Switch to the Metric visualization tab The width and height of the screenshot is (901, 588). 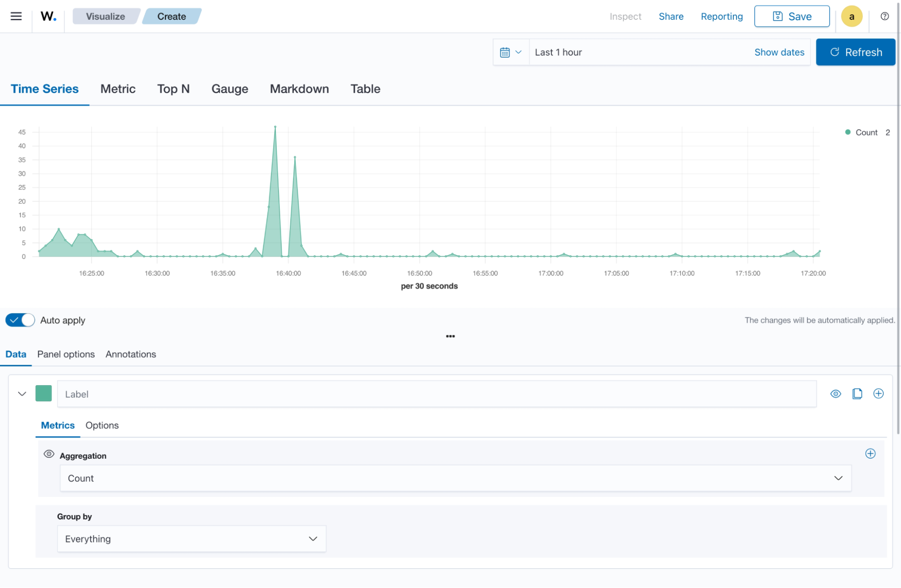[118, 89]
